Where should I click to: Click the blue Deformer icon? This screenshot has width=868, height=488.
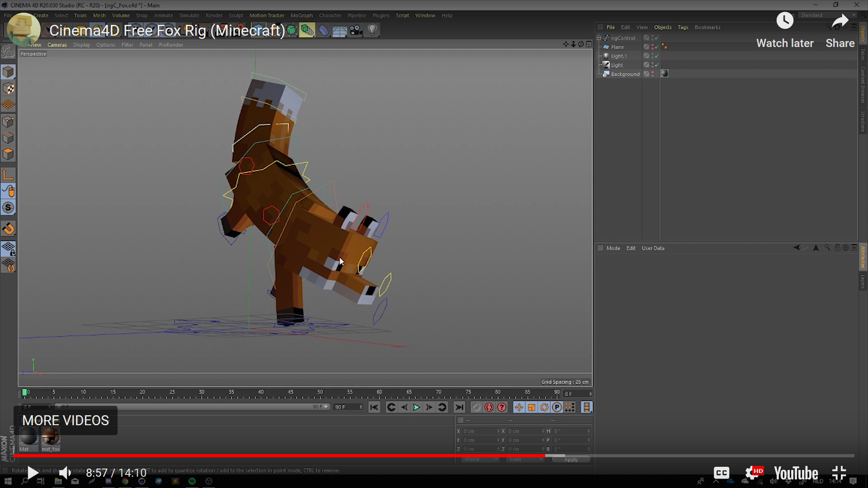coord(324,30)
